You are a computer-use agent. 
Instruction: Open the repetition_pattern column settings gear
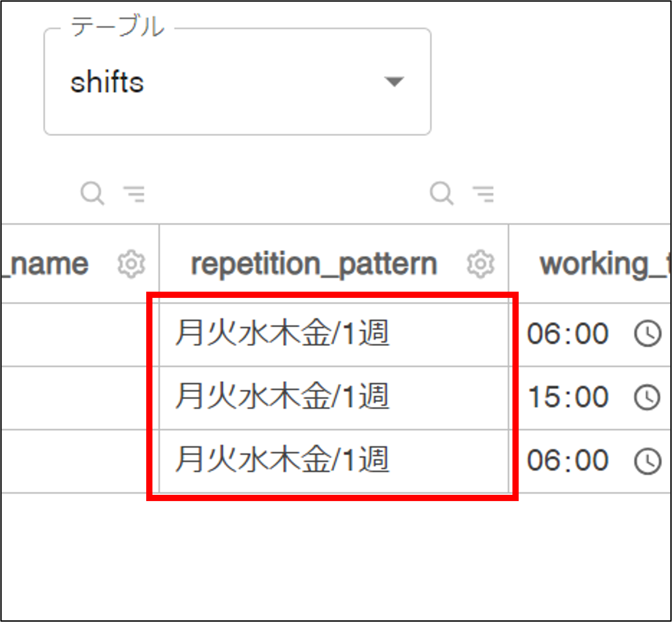pos(480,264)
